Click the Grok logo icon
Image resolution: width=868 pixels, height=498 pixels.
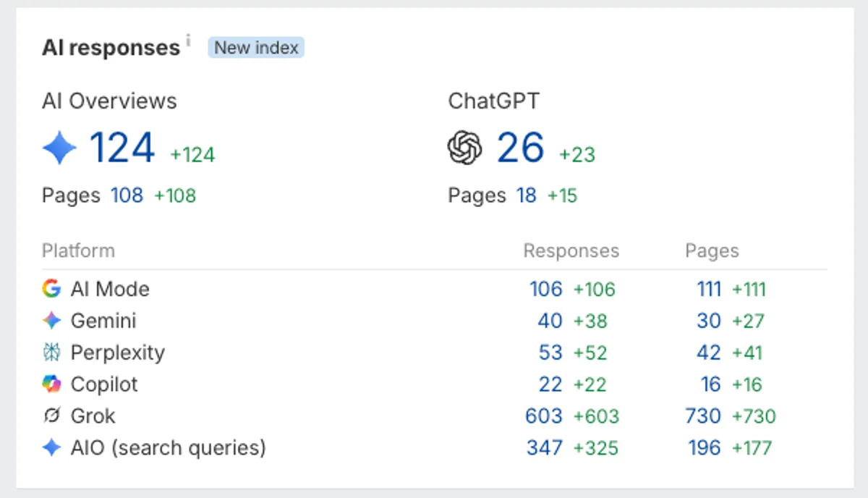[51, 416]
